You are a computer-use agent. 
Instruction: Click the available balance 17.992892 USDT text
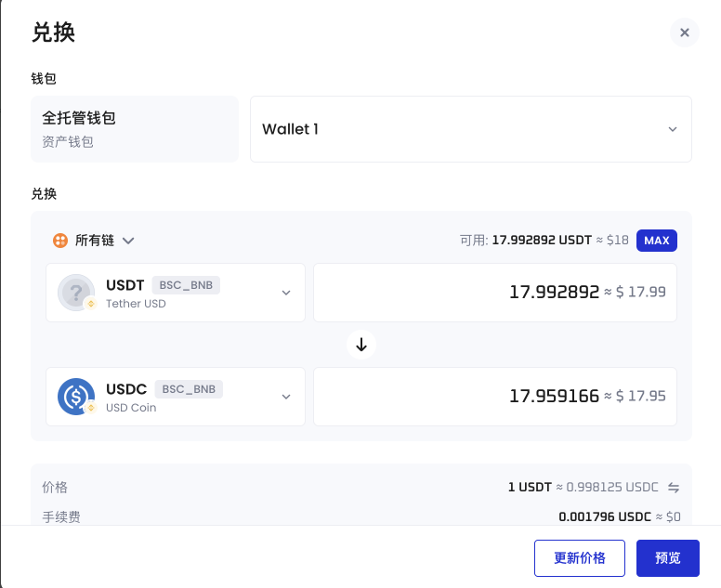point(542,241)
